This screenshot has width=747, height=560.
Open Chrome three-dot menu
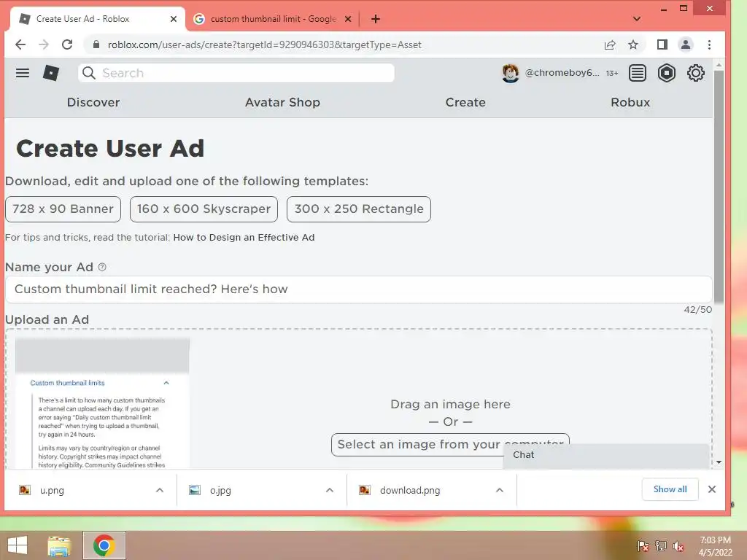point(709,44)
